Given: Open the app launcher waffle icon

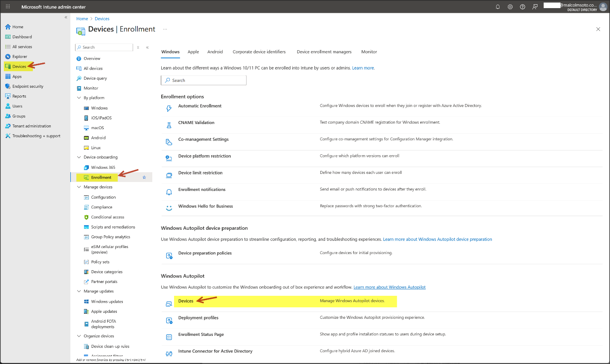Looking at the screenshot, I should pos(8,7).
